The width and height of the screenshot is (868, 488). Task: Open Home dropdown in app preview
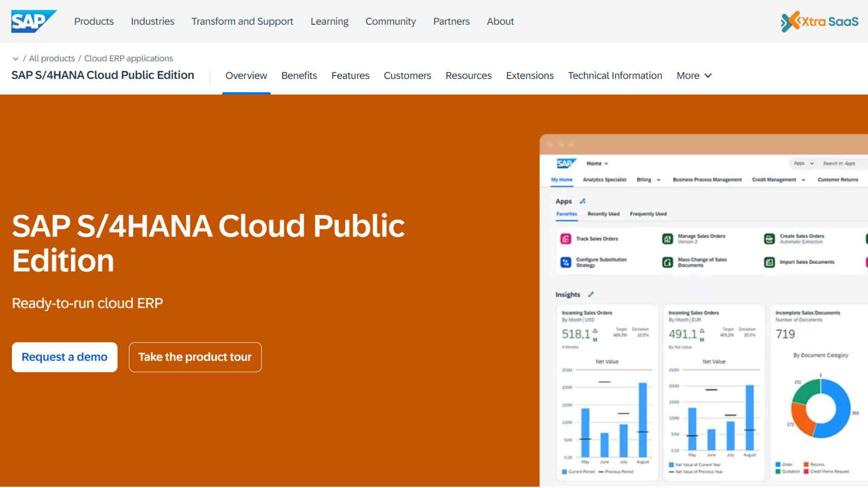597,164
